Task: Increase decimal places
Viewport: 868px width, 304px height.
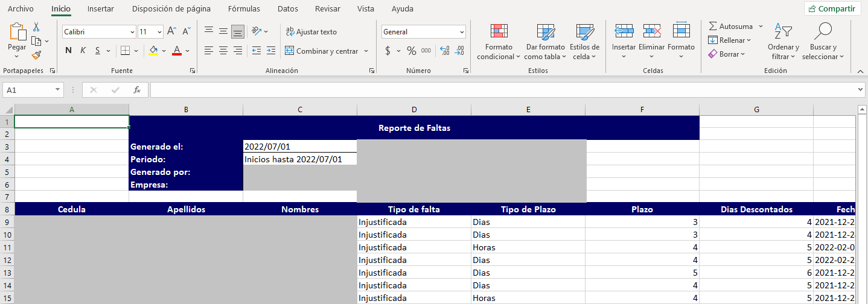Action: coord(445,51)
